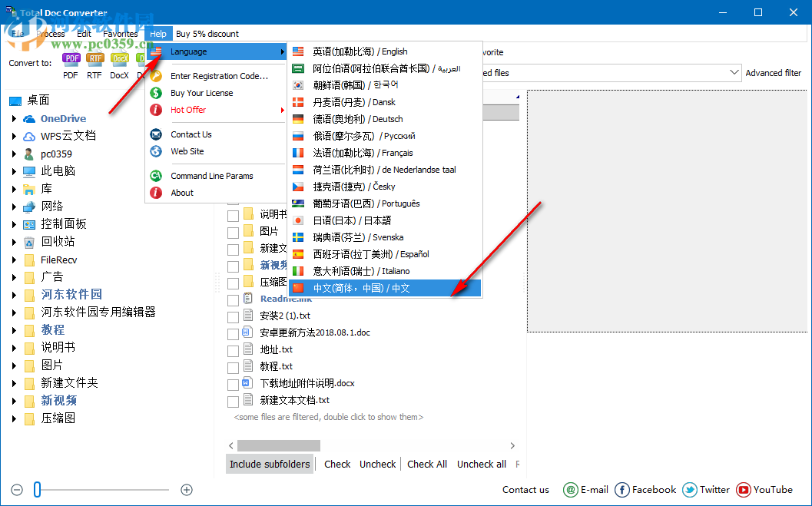The height and width of the screenshot is (506, 812).
Task: Open the Contact us link
Action: [x=525, y=490]
